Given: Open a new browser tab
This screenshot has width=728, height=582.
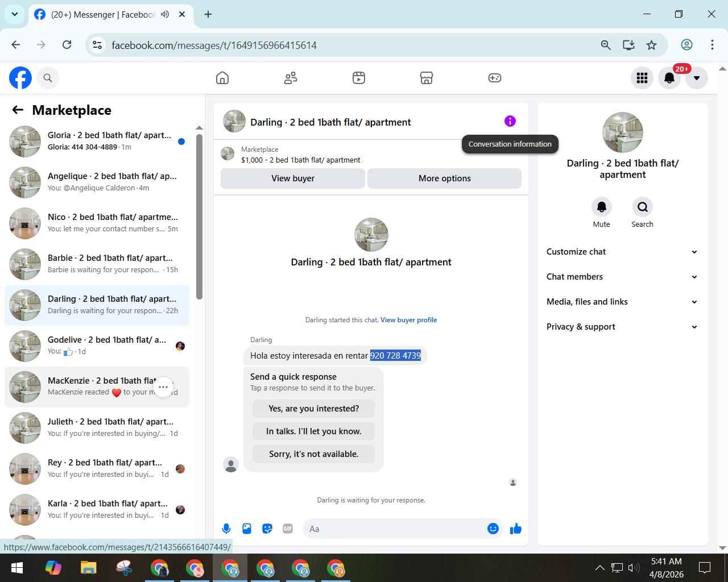Looking at the screenshot, I should (x=208, y=14).
